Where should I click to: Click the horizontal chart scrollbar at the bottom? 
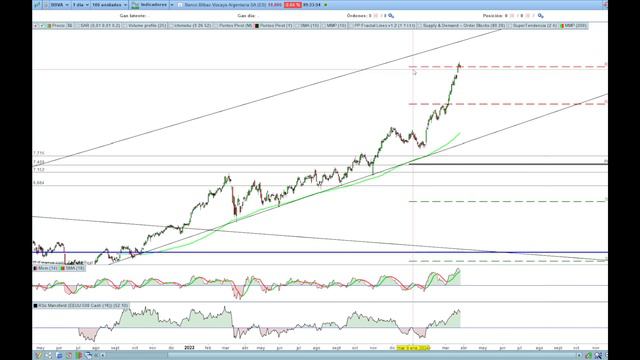pyautogui.click(x=371, y=356)
